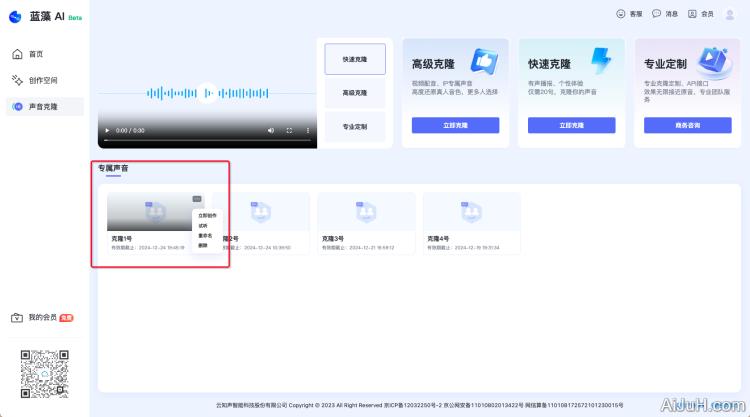Click 商务咨询 under the 专业定制 card
The height and width of the screenshot is (417, 750).
(687, 126)
